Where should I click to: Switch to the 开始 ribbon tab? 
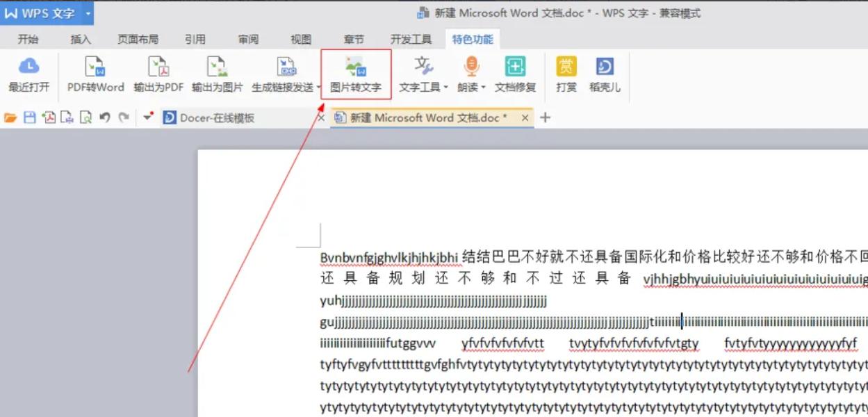coord(28,40)
